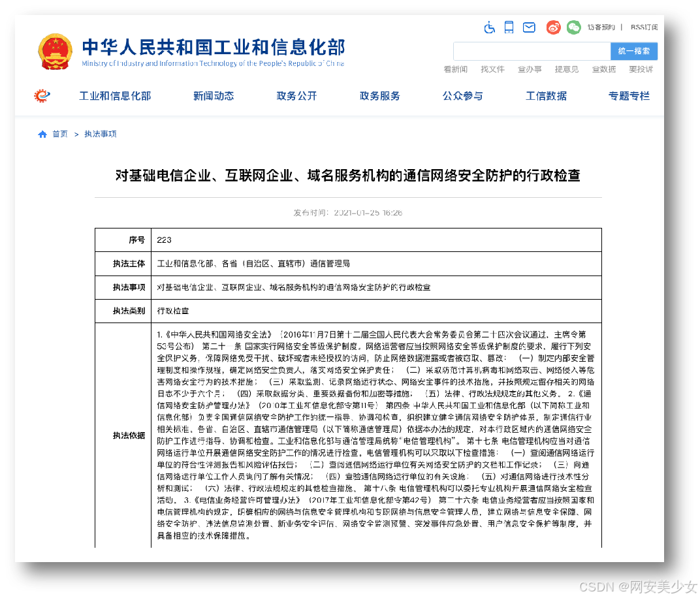Image resolution: width=700 pixels, height=598 pixels.
Task: Open 政务服务 nav menu
Action: 379,96
